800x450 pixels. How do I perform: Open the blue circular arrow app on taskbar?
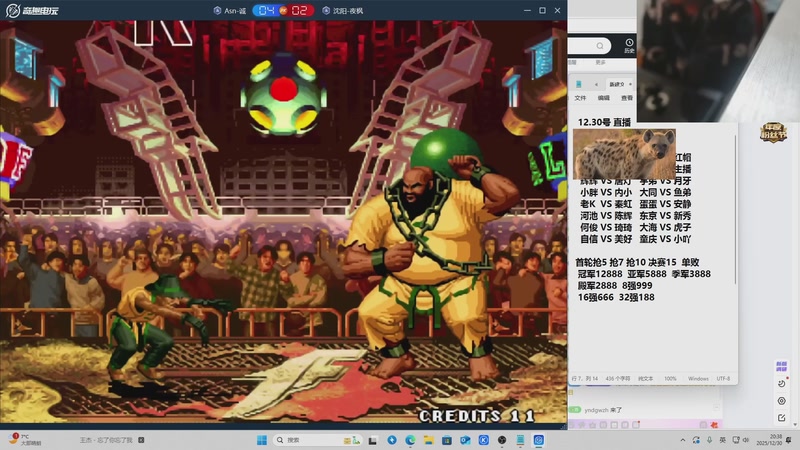392,440
